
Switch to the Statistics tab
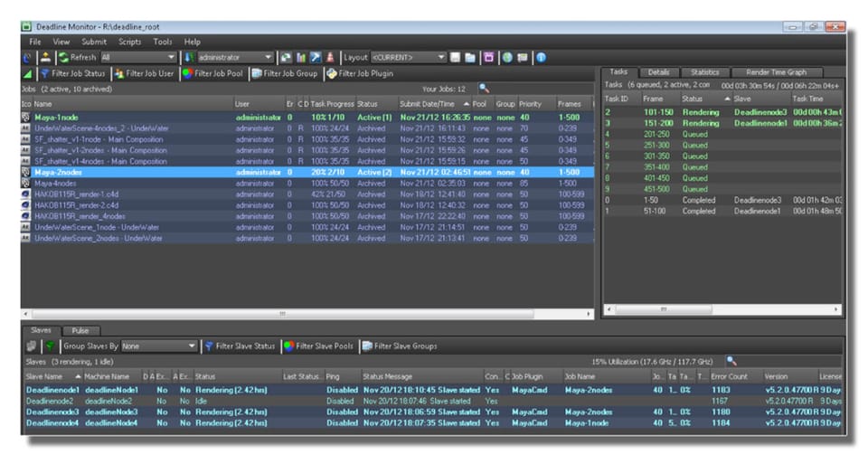[704, 72]
